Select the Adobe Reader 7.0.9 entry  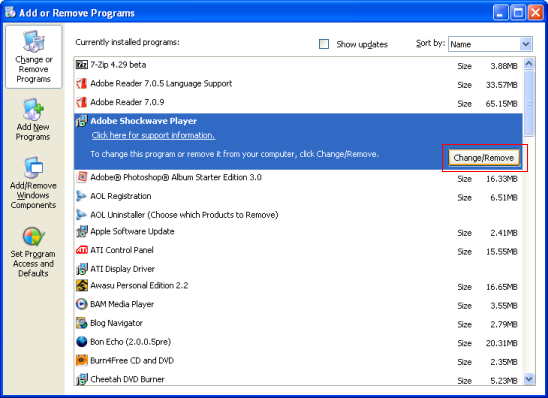(298, 102)
